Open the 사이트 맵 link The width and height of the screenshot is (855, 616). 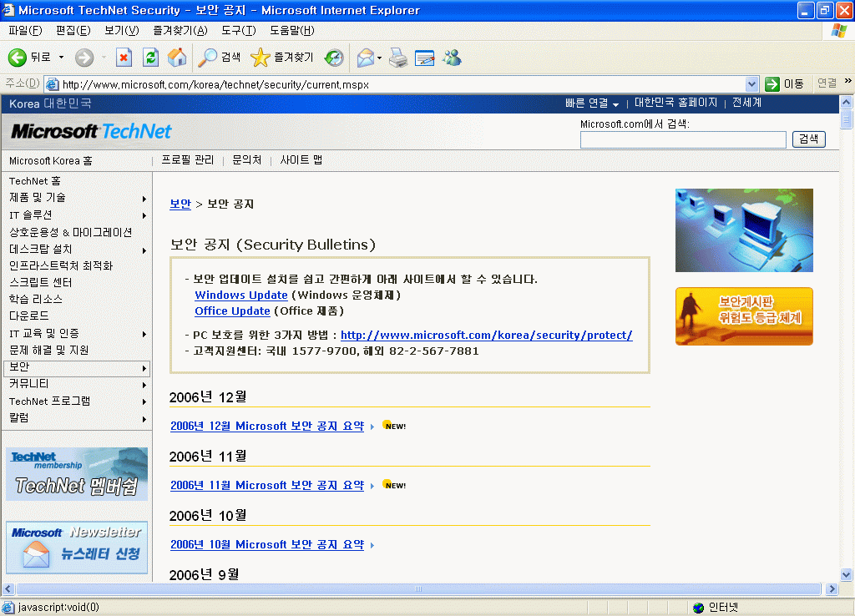tap(301, 159)
